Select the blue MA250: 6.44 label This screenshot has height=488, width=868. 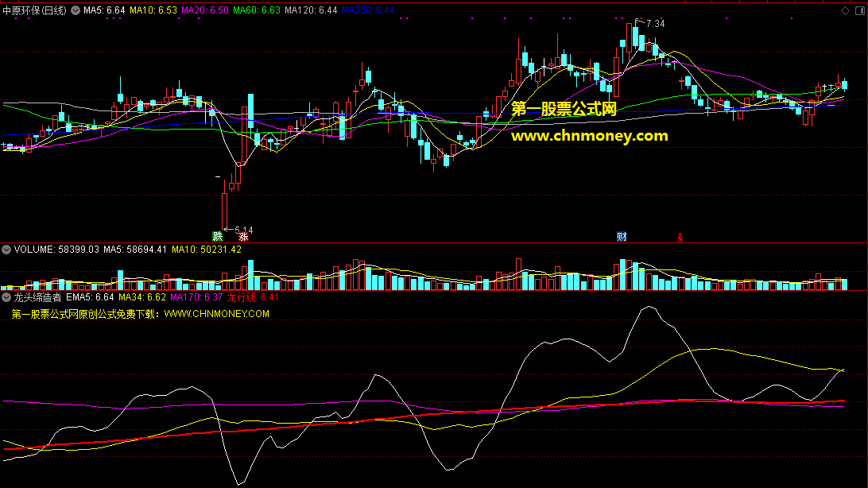[368, 10]
